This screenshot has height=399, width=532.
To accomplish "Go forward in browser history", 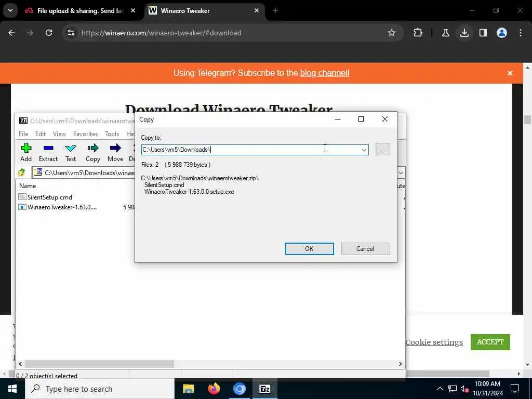I will coord(30,33).
